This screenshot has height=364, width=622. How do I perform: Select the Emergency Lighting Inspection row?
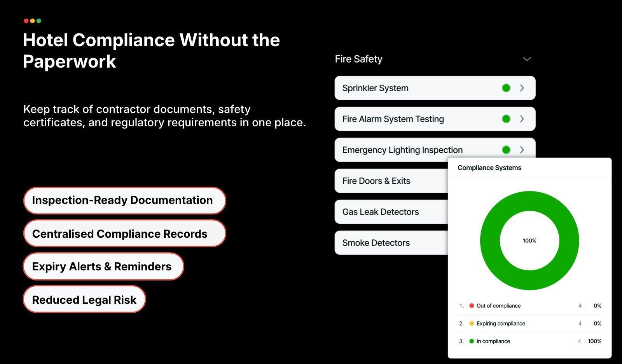pyautogui.click(x=435, y=150)
